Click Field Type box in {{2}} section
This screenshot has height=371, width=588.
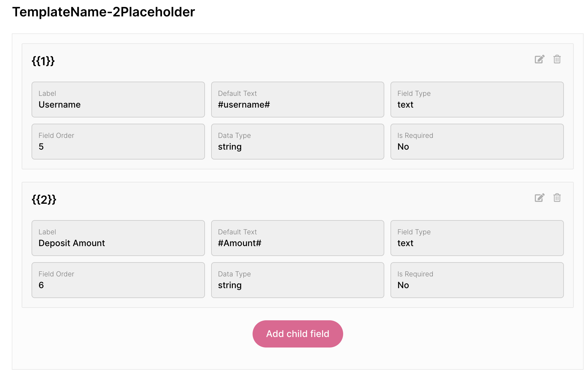[x=477, y=238]
